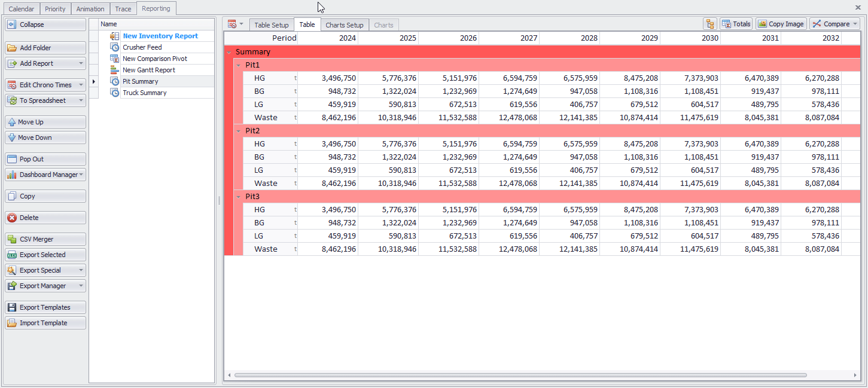
Task: Open the Edit Chrono Times dropdown arrow
Action: click(x=81, y=85)
